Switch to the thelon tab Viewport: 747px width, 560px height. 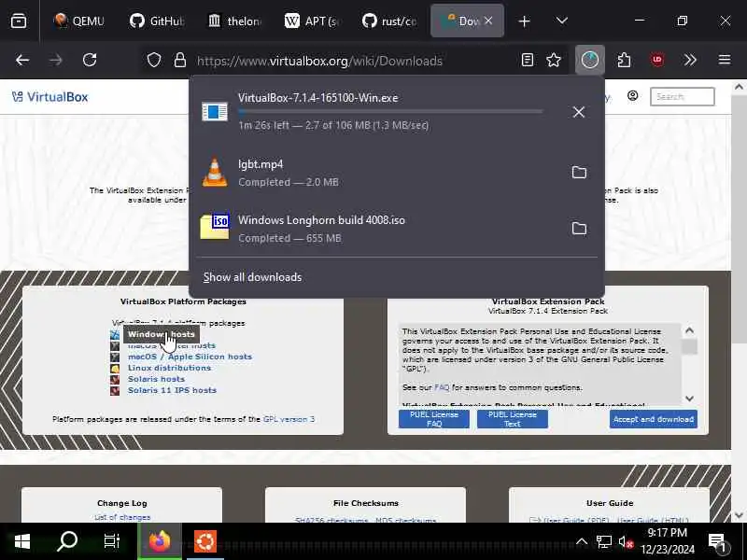coord(235,21)
